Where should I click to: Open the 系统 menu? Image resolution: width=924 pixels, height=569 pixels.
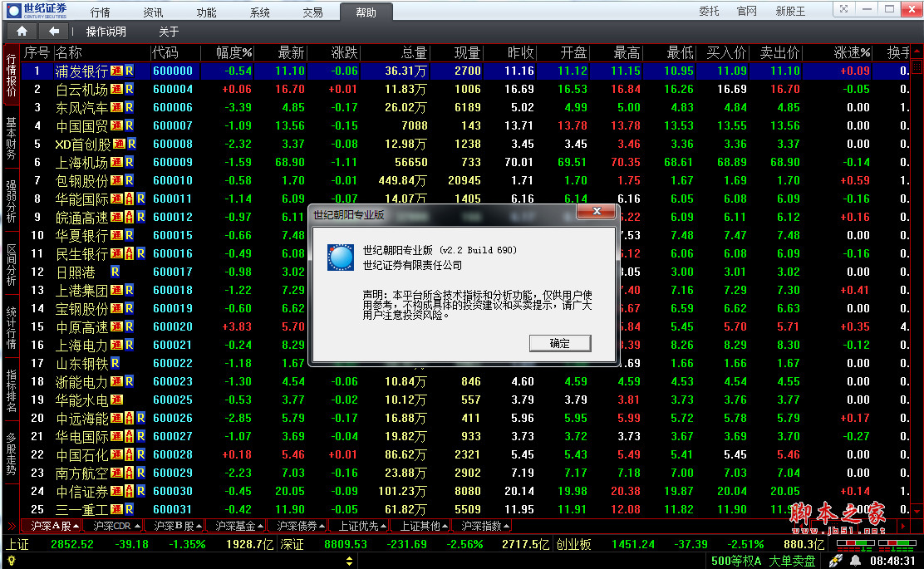point(259,12)
